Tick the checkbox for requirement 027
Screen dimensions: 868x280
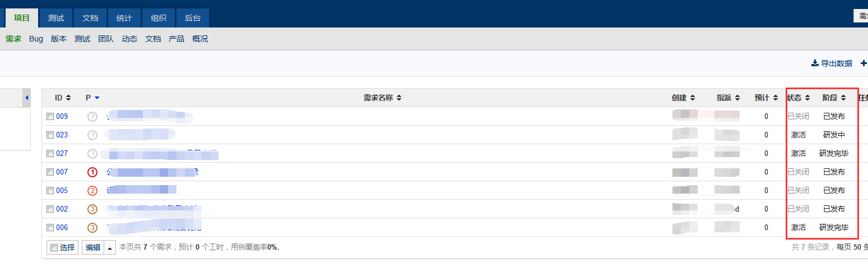click(50, 153)
